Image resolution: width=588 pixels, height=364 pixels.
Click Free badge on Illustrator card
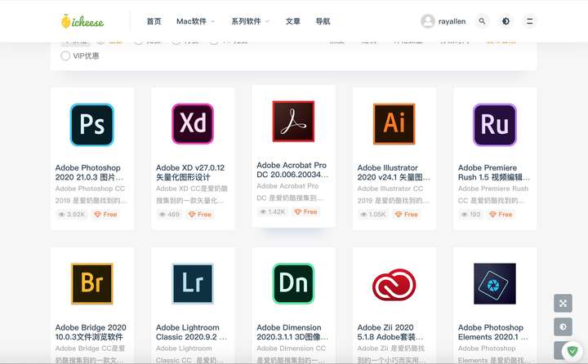coord(406,215)
